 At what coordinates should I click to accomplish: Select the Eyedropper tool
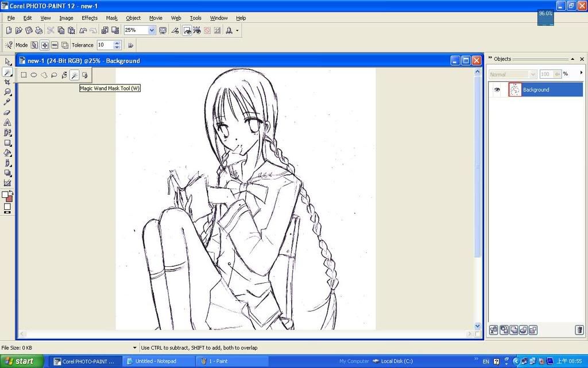point(7,102)
